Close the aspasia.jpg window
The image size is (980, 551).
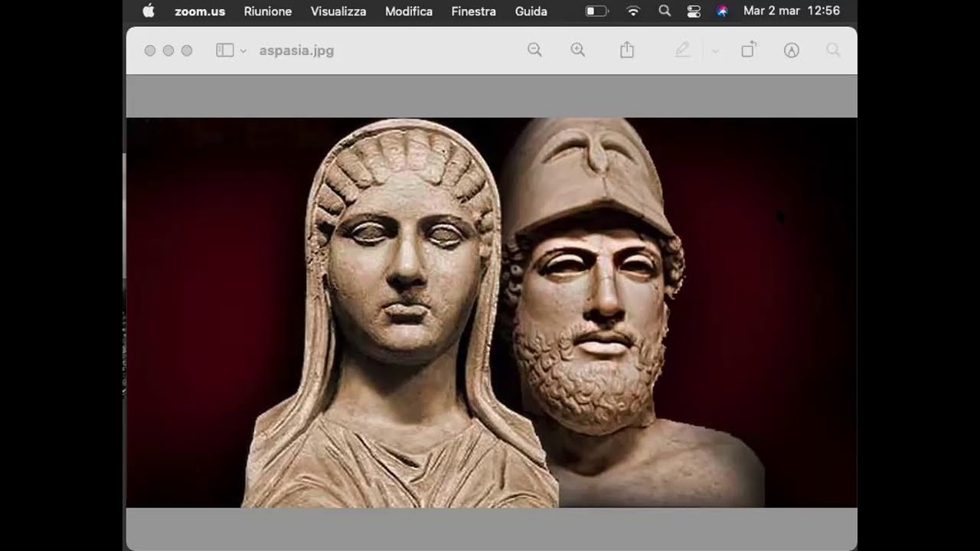(150, 51)
